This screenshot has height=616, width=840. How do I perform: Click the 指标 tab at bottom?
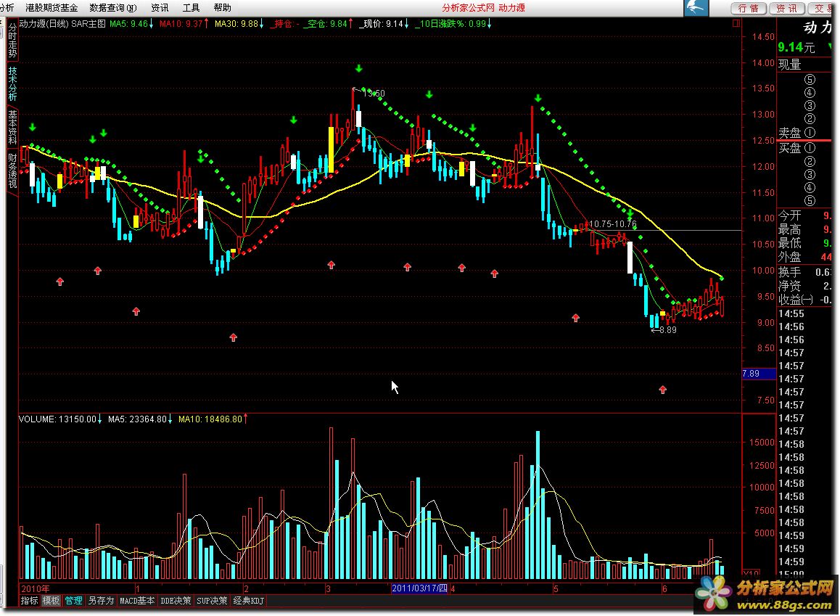pos(29,601)
